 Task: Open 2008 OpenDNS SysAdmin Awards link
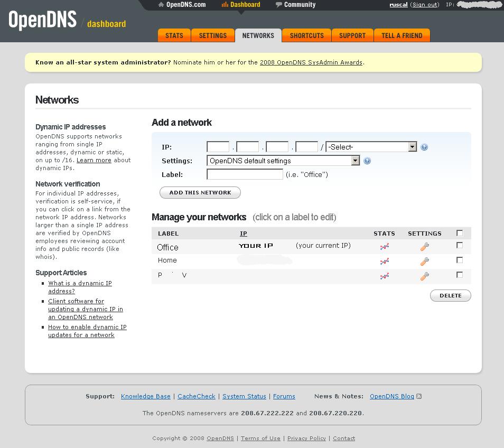click(311, 62)
